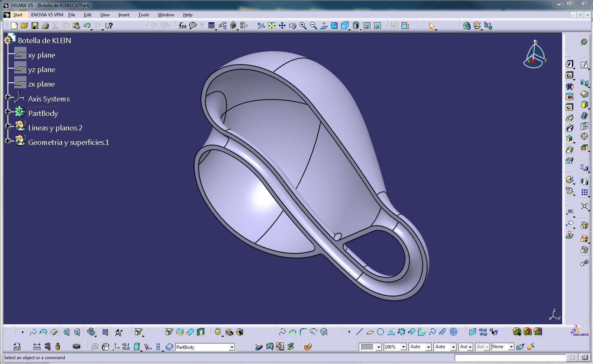Open the Design Table icon
The image size is (593, 364).
click(211, 26)
